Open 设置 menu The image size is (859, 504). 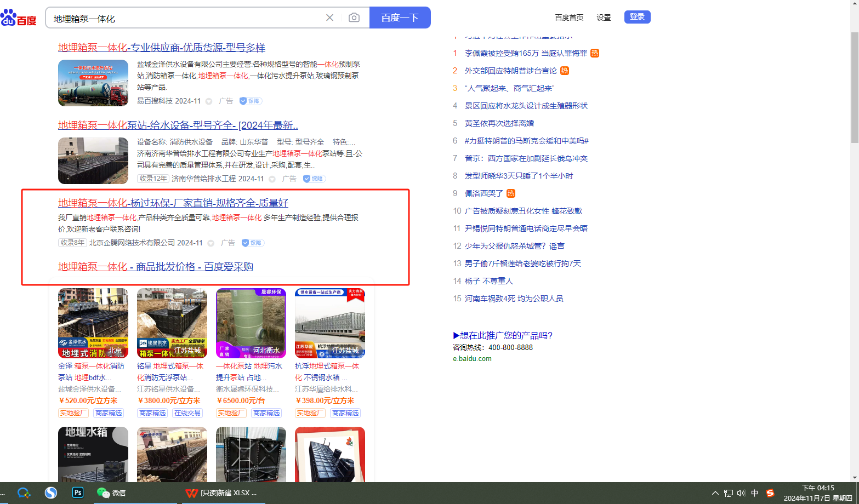[x=604, y=18]
